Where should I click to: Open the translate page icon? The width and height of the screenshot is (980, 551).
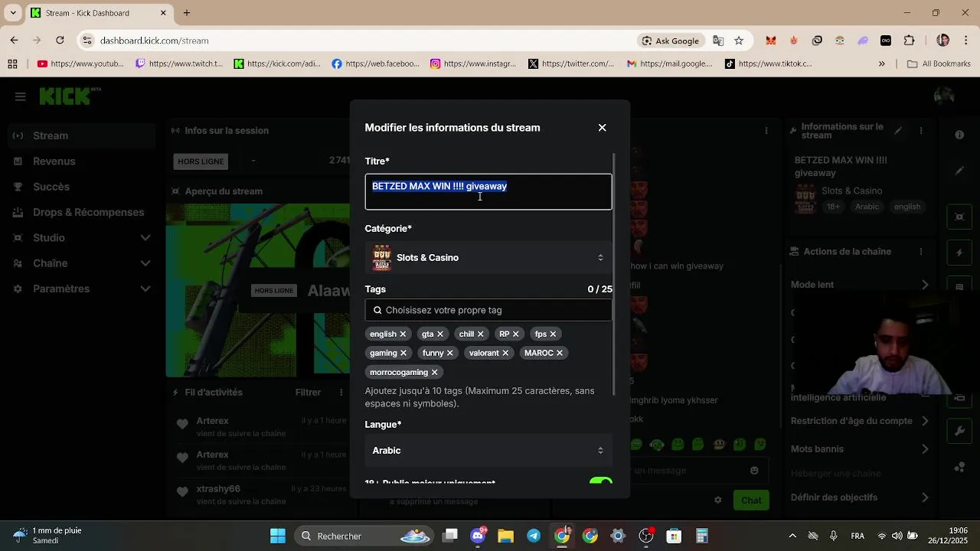coord(718,41)
